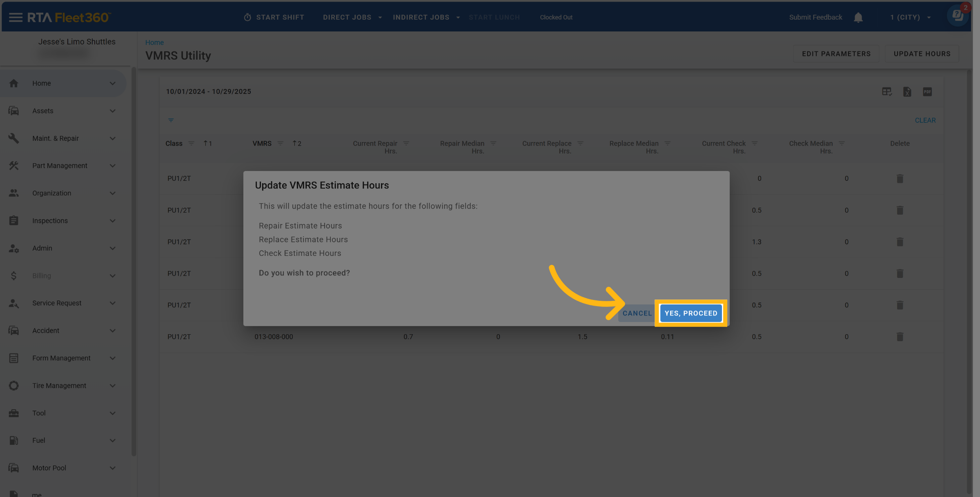Confirm with Yes, Proceed button
The image size is (980, 497).
click(690, 313)
